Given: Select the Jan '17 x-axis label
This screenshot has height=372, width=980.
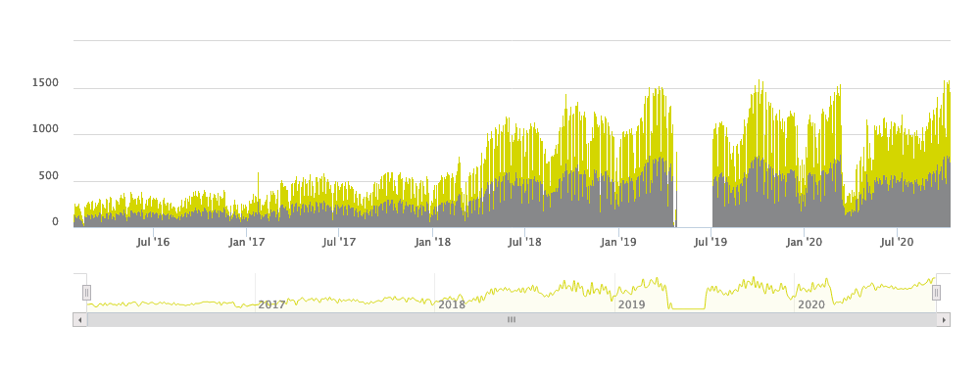Looking at the screenshot, I should [246, 242].
